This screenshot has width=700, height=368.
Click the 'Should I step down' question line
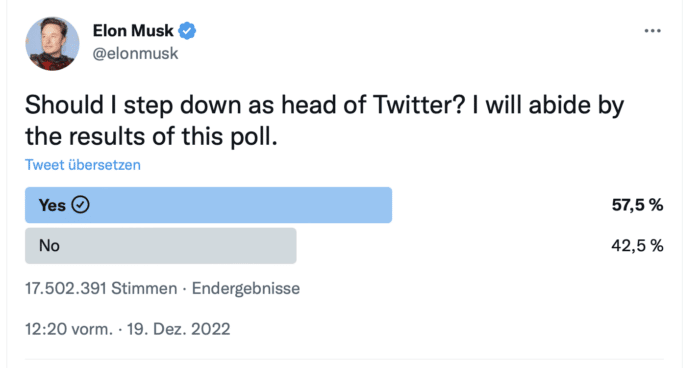click(324, 105)
